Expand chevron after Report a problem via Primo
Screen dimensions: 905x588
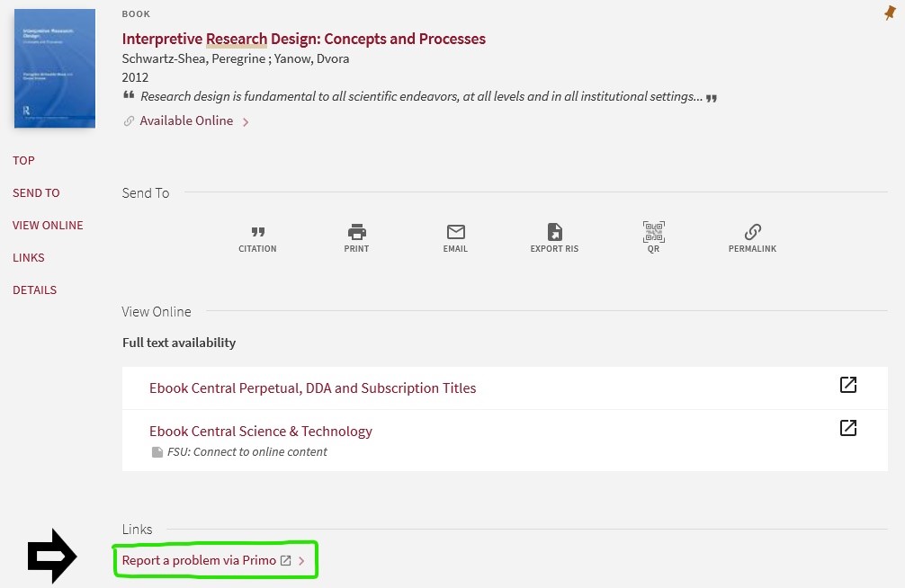point(301,560)
